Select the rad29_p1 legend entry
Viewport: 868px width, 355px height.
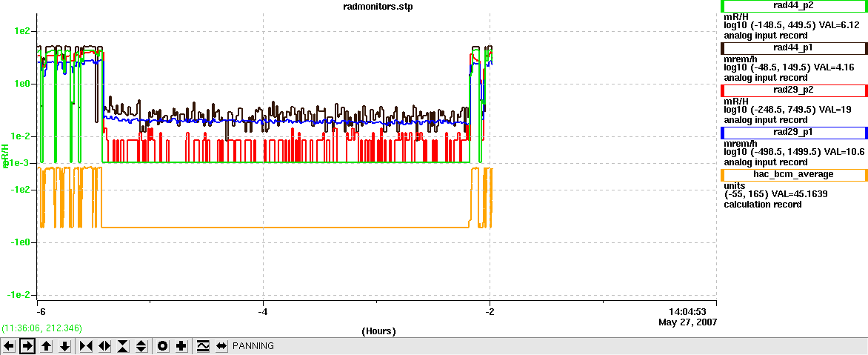click(793, 133)
